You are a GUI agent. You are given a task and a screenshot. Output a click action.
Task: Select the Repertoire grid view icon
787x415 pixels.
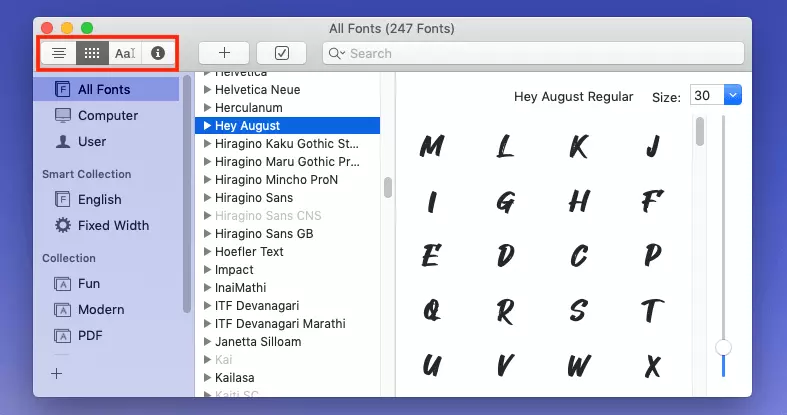pyautogui.click(x=91, y=53)
